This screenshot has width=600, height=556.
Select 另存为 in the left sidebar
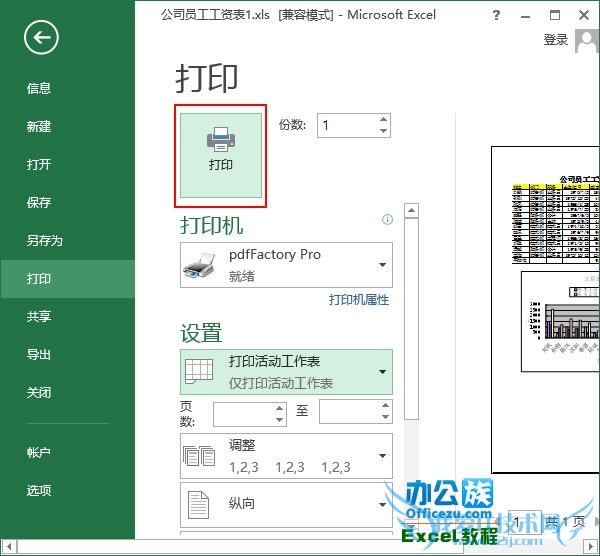(45, 241)
